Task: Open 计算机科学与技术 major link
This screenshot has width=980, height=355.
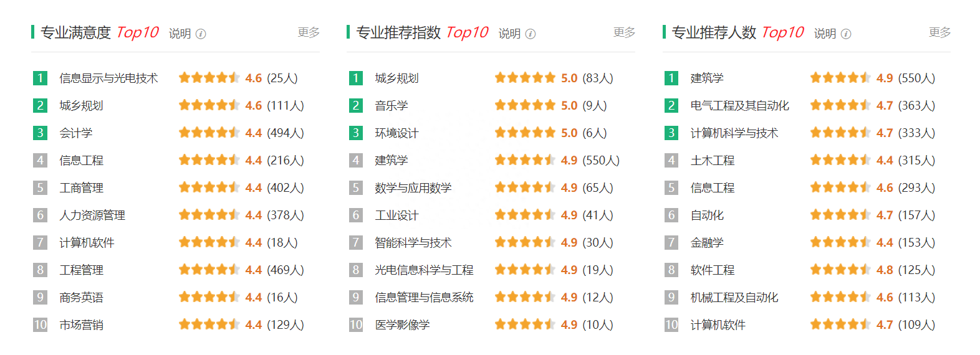Action: (734, 133)
